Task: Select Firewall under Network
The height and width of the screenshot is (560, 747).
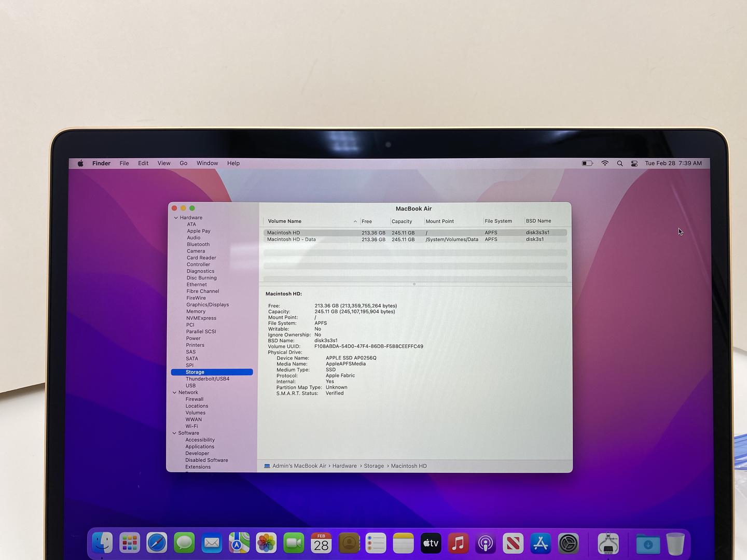Action: pos(195,399)
